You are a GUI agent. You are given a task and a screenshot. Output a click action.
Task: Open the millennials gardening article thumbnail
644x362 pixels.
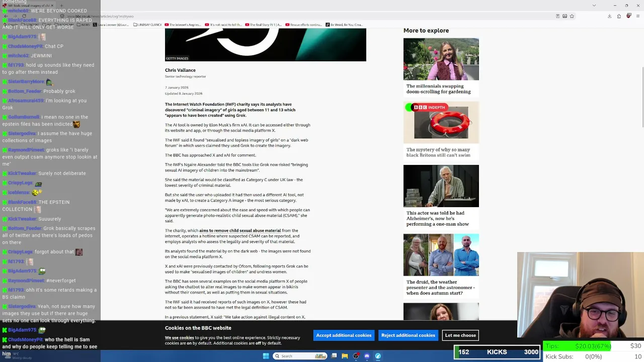coord(441,59)
